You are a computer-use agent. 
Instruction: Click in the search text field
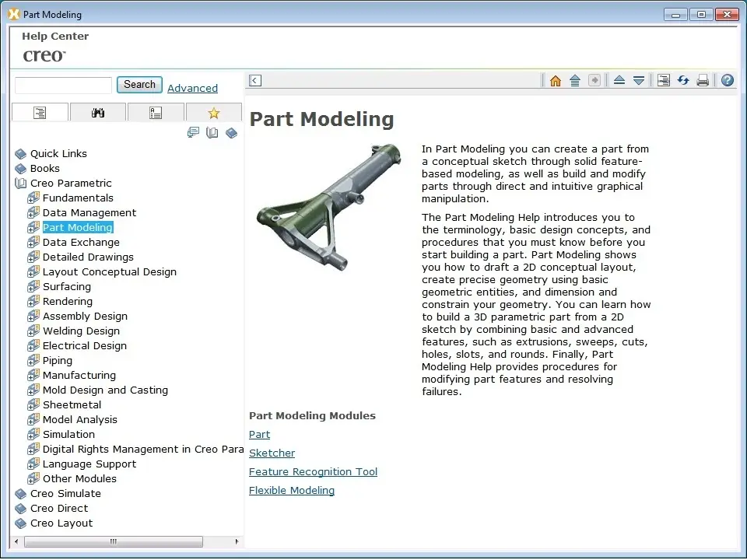tap(63, 86)
